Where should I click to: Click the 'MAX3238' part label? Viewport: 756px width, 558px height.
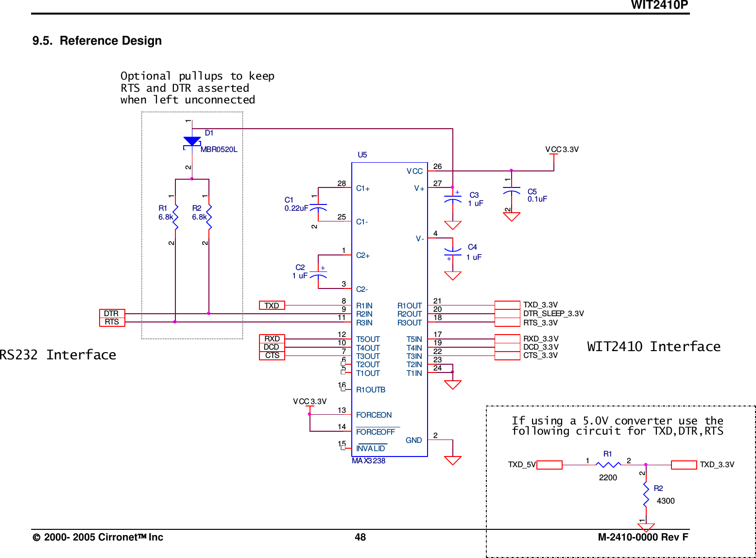click(368, 461)
